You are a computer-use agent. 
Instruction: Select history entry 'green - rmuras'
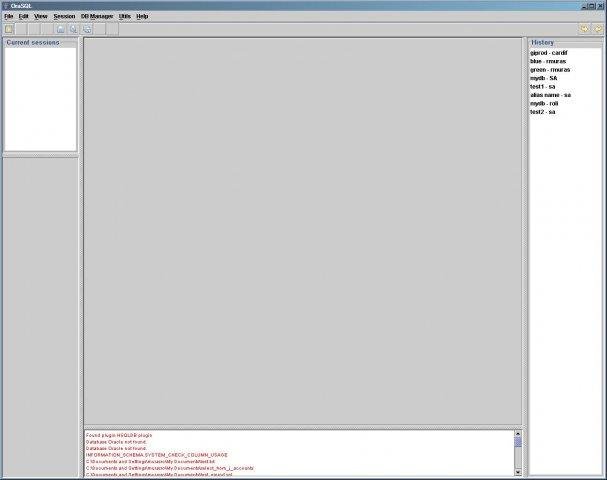[x=550, y=70]
